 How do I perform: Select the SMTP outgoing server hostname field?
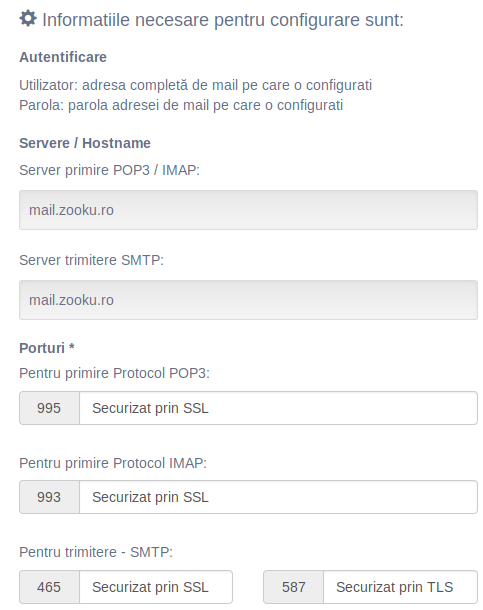point(248,300)
